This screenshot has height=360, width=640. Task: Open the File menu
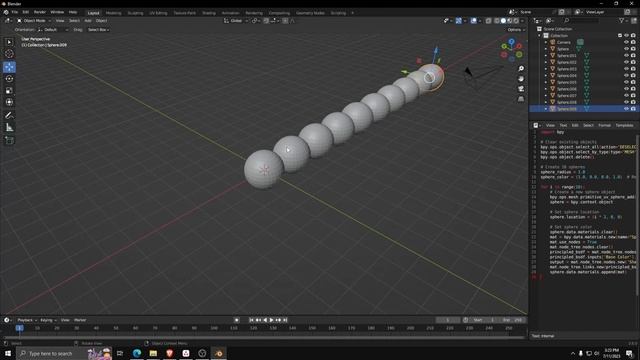click(15, 12)
